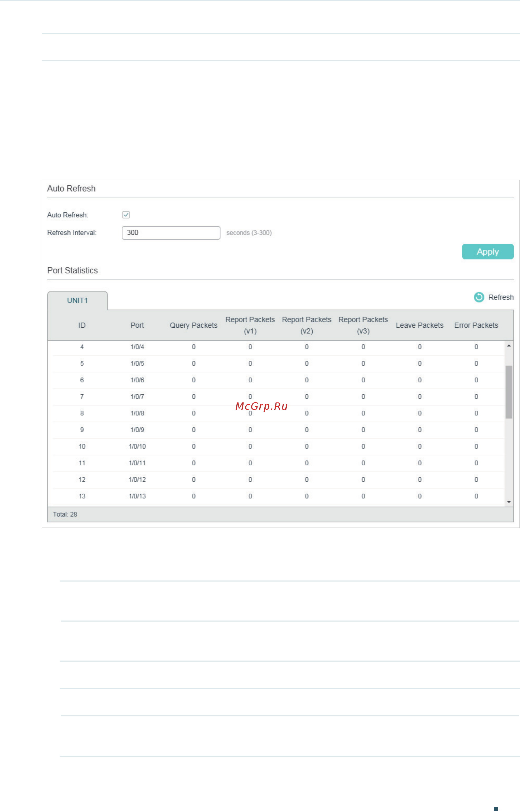The height and width of the screenshot is (812, 520).
Task: Select port 1/0/8 cell
Action: (137, 413)
